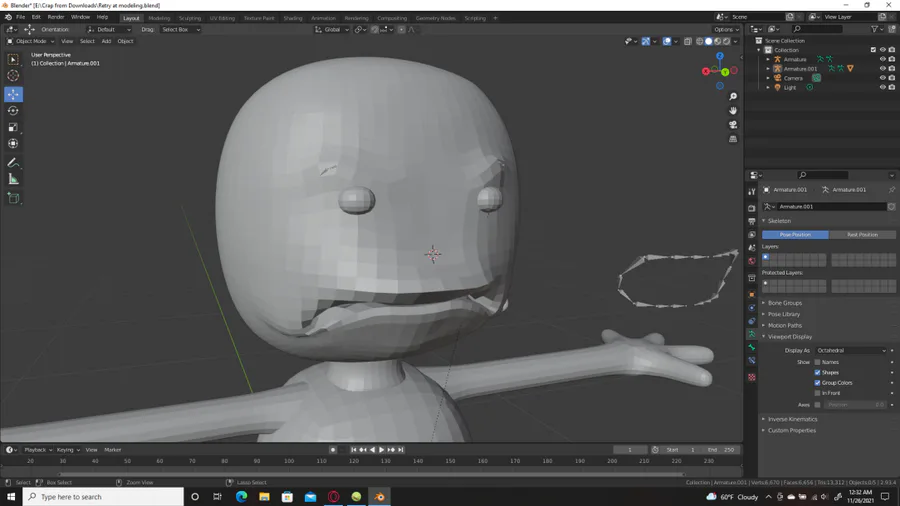
Task: Open World properties tab
Action: (751, 261)
